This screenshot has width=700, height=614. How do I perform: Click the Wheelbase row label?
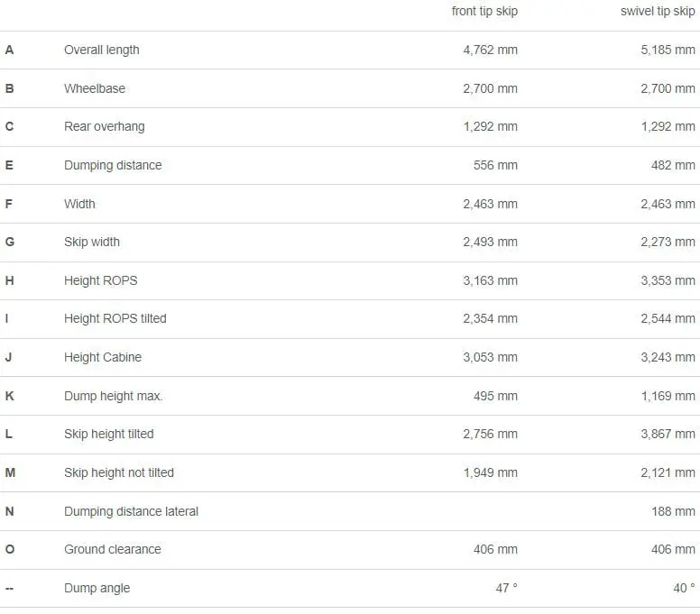pyautogui.click(x=95, y=88)
